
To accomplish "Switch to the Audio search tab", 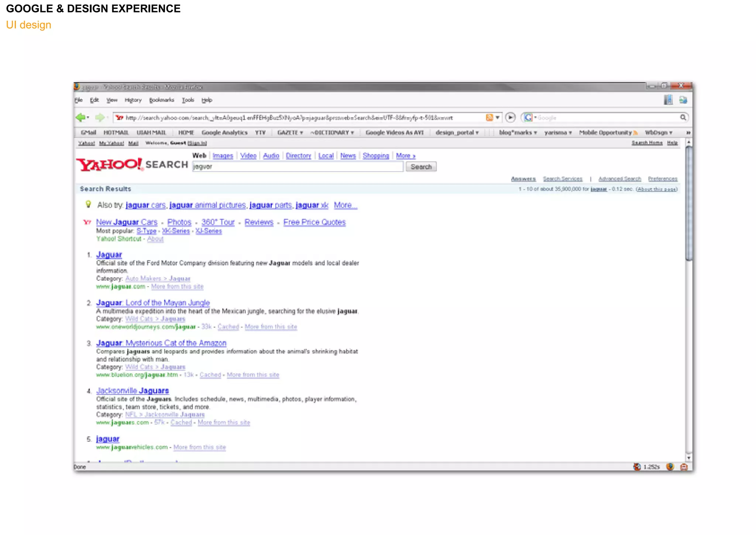I will tap(271, 156).
